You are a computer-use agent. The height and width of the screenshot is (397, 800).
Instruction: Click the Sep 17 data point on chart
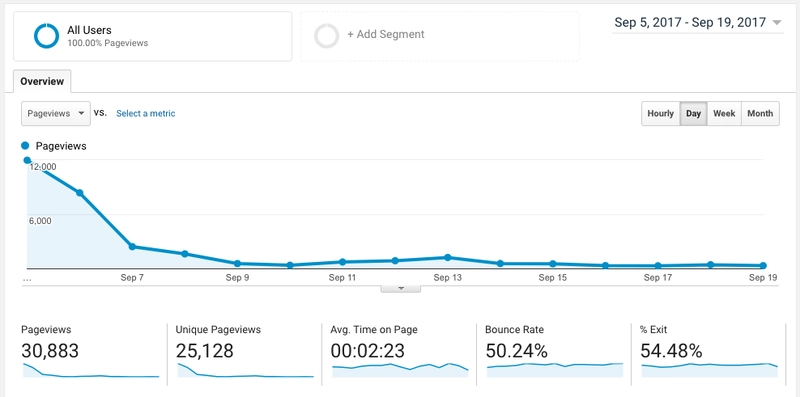click(x=658, y=266)
